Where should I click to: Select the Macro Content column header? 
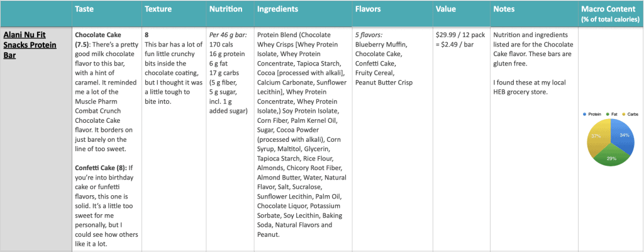pos(611,14)
